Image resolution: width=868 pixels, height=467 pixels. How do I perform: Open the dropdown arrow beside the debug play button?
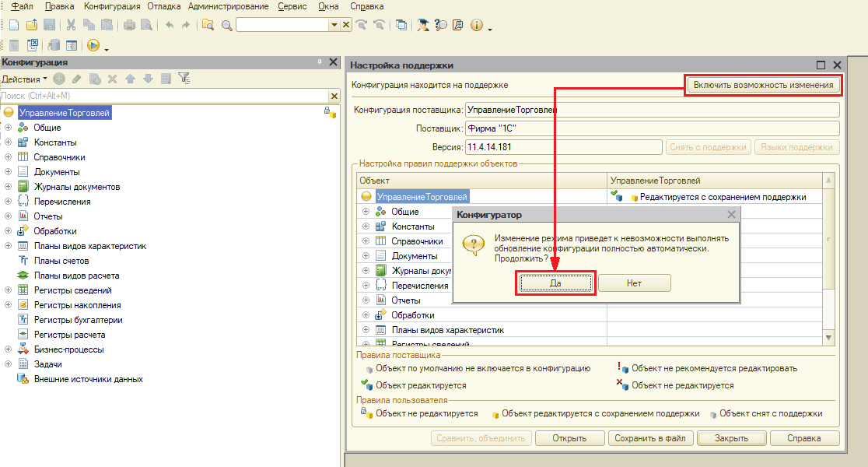106,49
